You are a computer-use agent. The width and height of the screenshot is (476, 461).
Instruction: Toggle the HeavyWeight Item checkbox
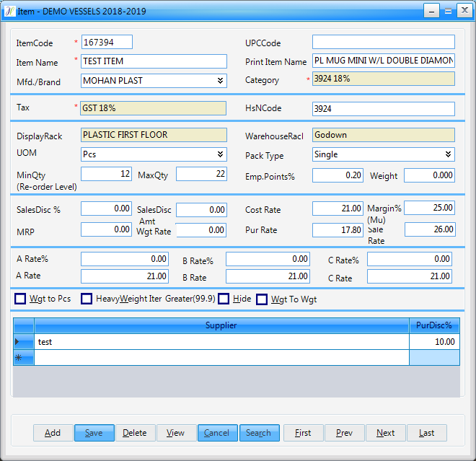[x=87, y=299]
